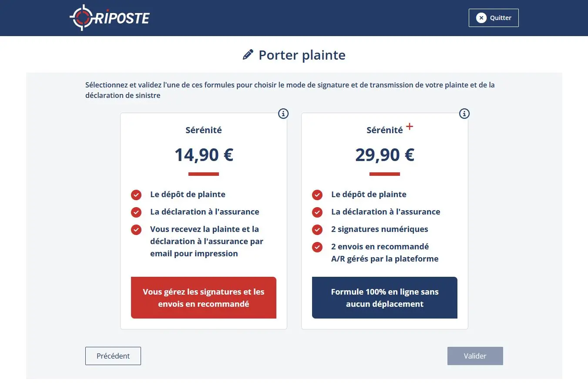Confirm selection with Valider button
The width and height of the screenshot is (588, 386).
pyautogui.click(x=475, y=356)
